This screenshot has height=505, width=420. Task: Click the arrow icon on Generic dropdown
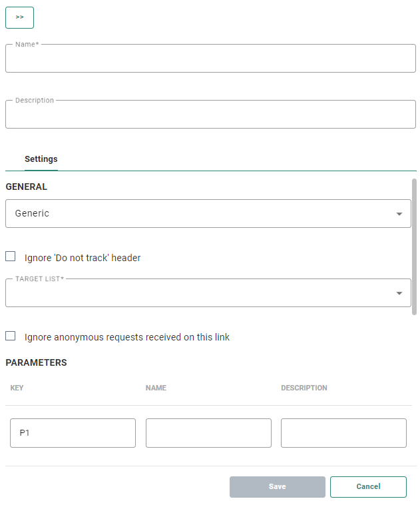pyautogui.click(x=399, y=214)
